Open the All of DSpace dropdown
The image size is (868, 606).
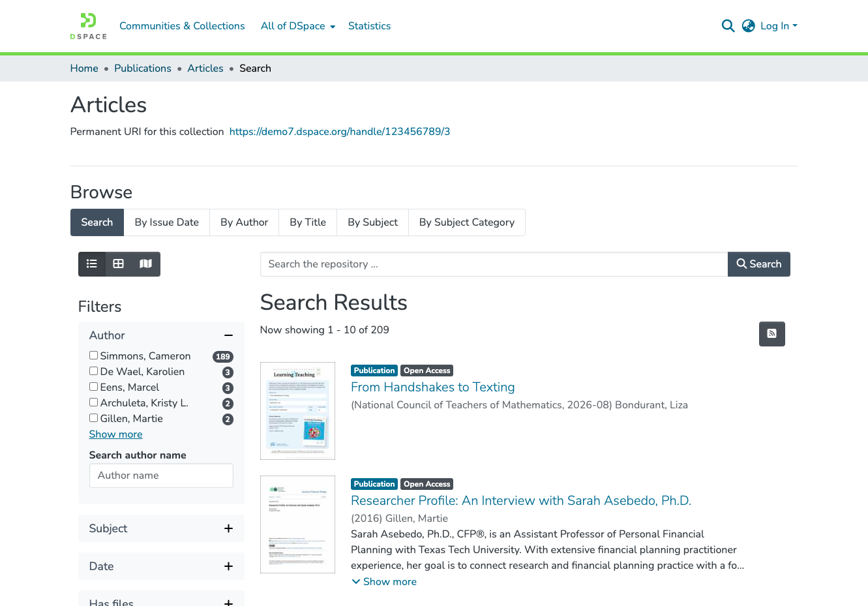coord(298,26)
